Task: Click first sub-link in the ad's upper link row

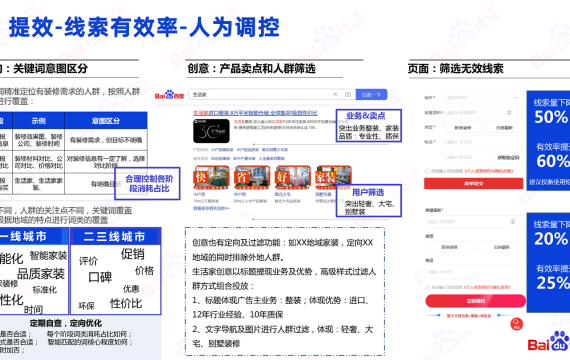Action: coord(222,150)
